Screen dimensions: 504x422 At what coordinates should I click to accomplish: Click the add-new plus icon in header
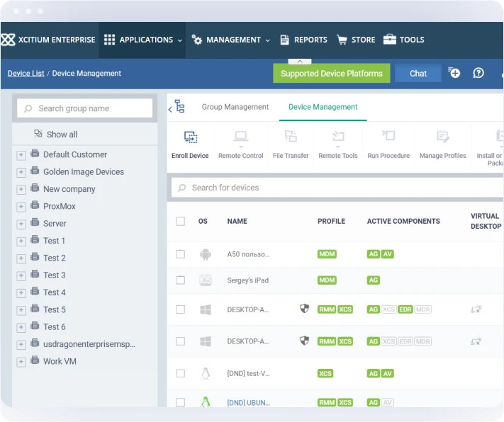click(x=454, y=73)
